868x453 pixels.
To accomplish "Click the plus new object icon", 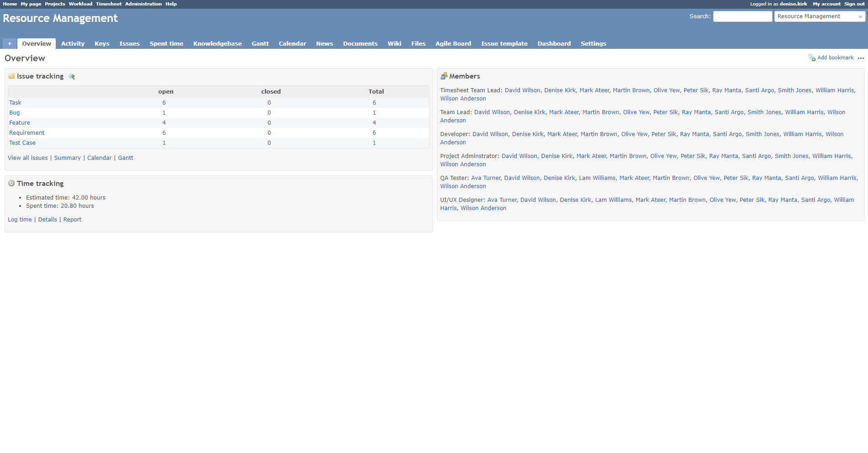I will [x=10, y=44].
